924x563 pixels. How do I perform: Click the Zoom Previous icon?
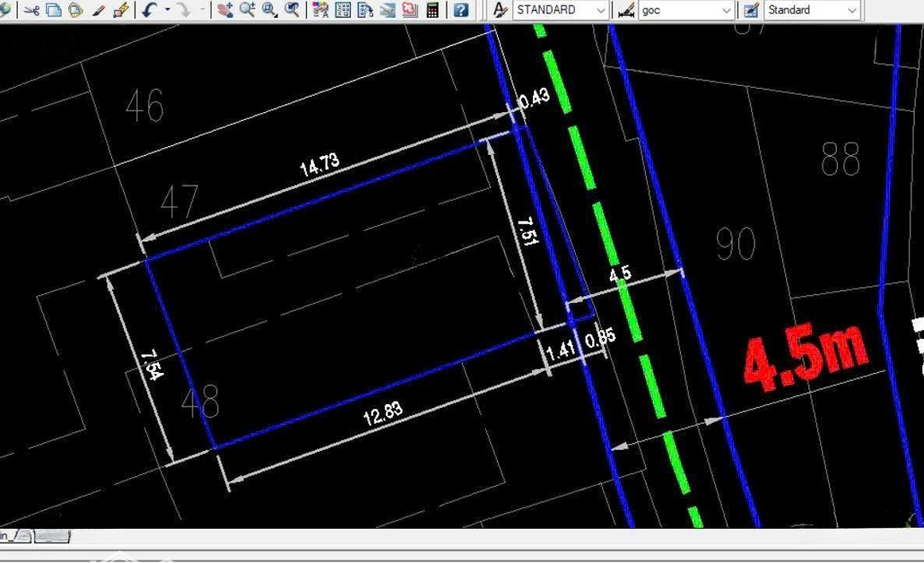click(x=293, y=10)
